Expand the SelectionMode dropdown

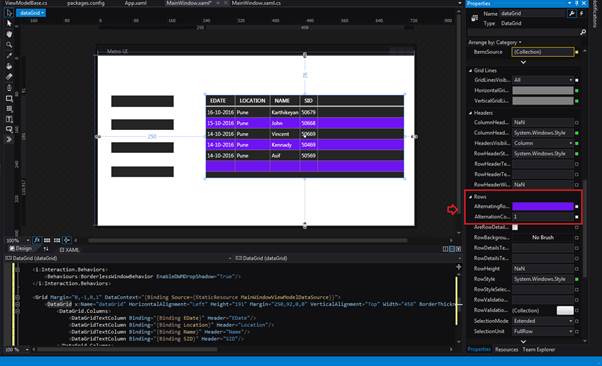pos(543,321)
